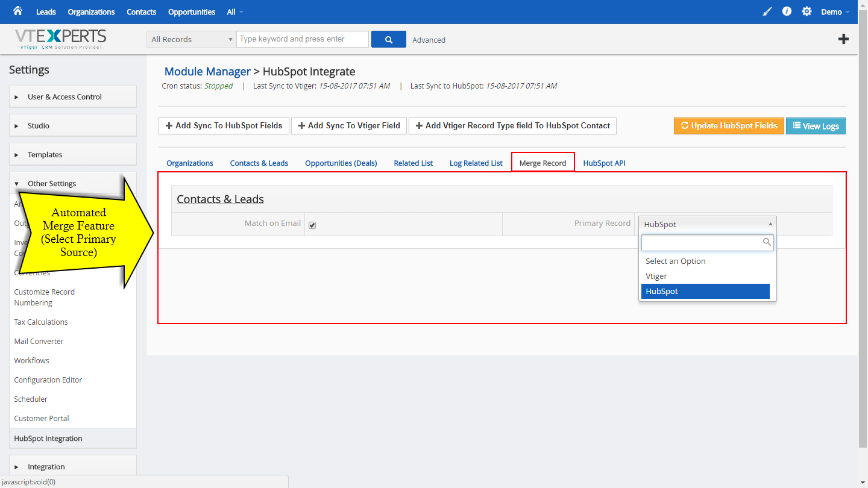Open Tax Calculations setting

click(x=41, y=322)
